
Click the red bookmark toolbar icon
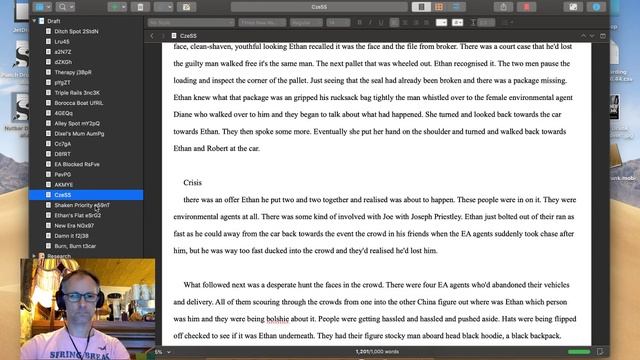pyautogui.click(x=526, y=7)
